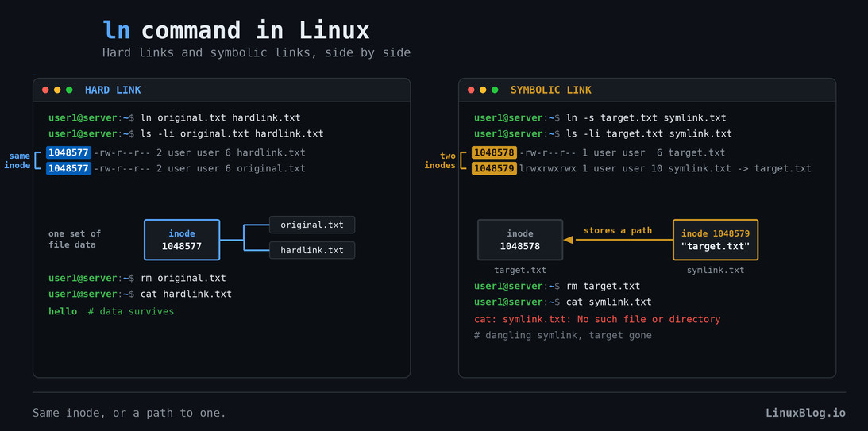The width and height of the screenshot is (868, 431).
Task: Click the hardlink.txt box in the diagram
Action: pos(312,250)
